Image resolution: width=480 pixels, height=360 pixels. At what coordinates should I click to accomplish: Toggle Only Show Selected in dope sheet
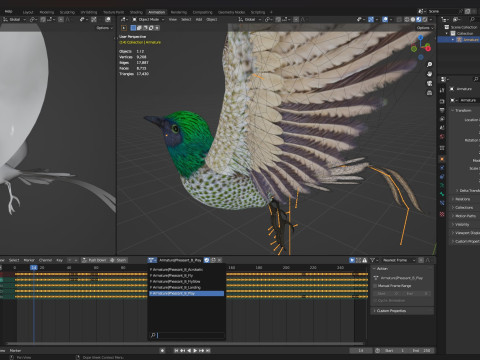coord(352,260)
